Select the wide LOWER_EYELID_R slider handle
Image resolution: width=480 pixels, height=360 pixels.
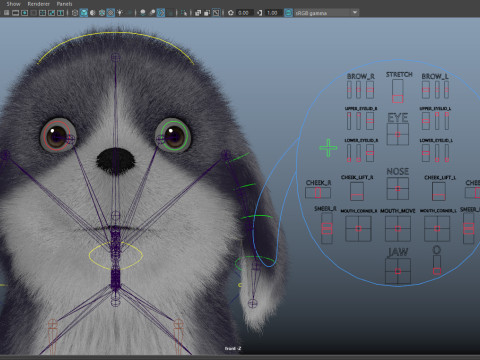pyautogui.click(x=370, y=153)
